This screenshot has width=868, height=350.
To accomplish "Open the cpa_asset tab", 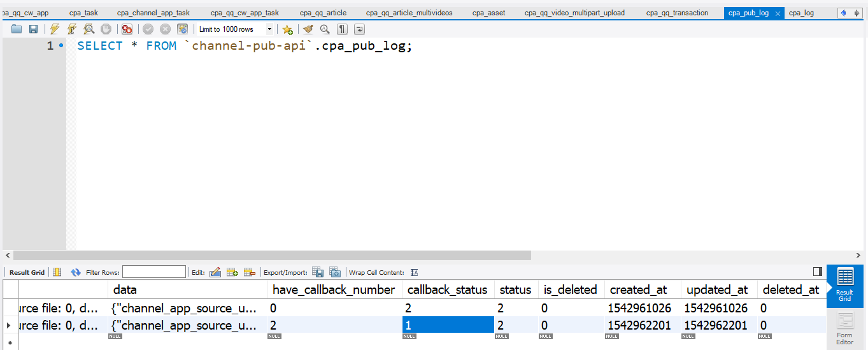I will (488, 13).
